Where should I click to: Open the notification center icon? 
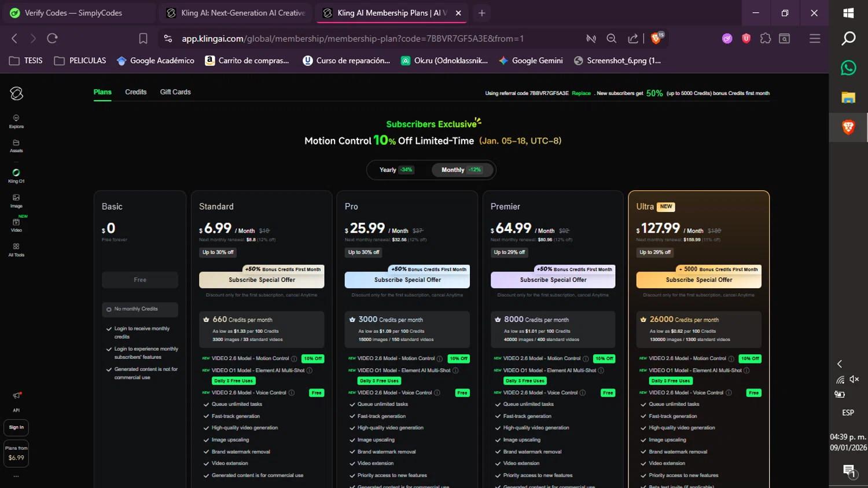coord(849,471)
